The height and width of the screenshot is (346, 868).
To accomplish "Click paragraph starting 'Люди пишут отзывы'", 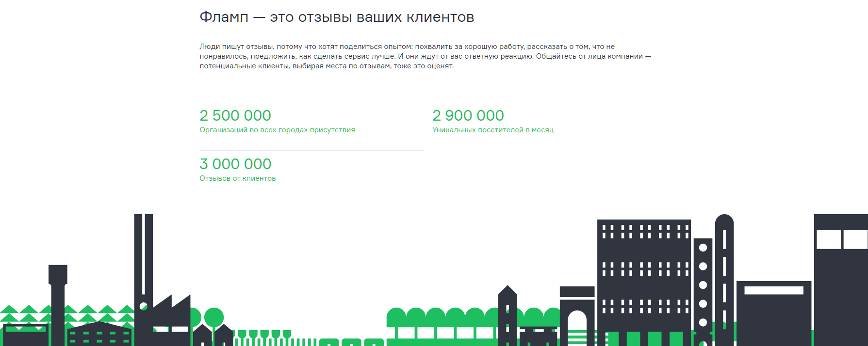I will tap(426, 56).
